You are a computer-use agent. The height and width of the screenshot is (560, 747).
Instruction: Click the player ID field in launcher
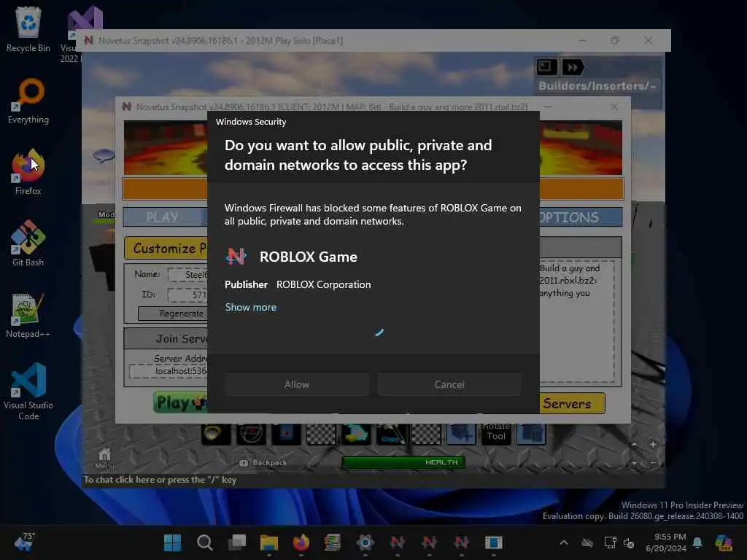(x=187, y=295)
